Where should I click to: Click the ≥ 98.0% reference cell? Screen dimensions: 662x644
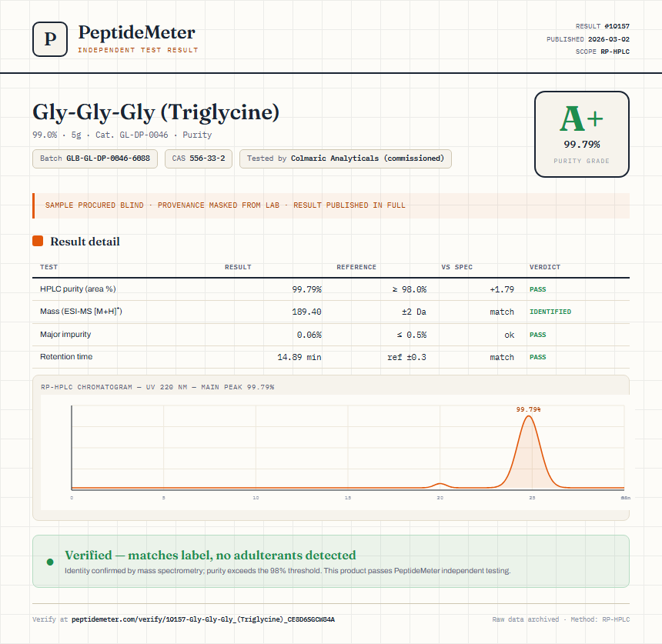click(x=409, y=289)
